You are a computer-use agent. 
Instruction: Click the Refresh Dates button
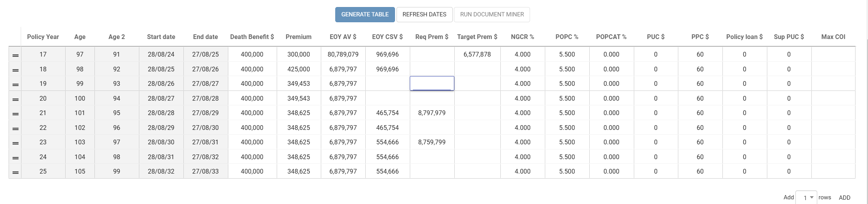424,14
